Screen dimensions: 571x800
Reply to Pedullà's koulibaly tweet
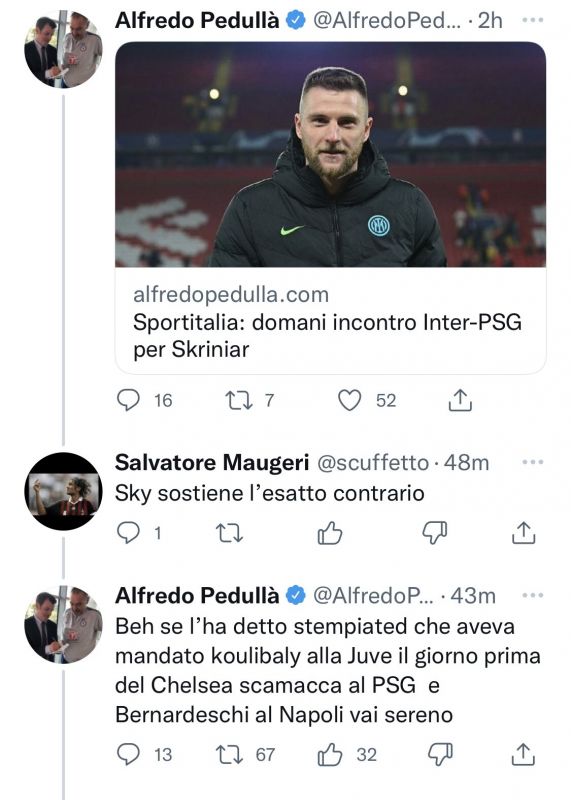[x=129, y=754]
